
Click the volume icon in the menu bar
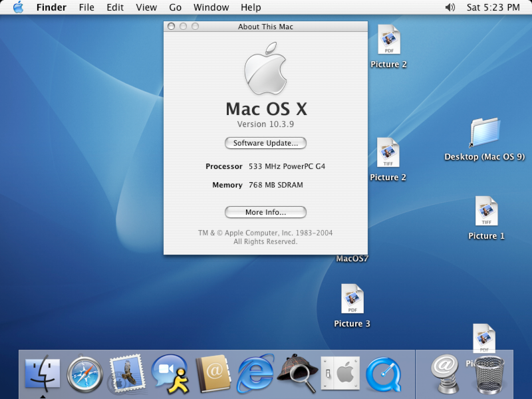(x=450, y=7)
